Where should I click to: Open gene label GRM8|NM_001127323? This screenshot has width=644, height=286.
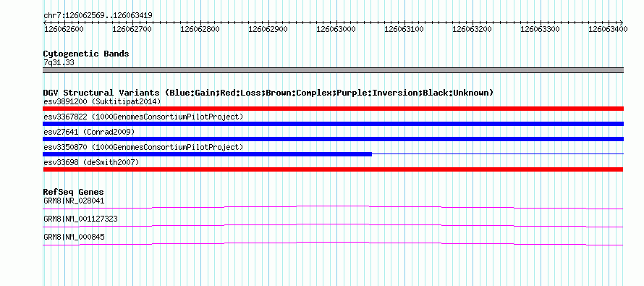(80, 219)
